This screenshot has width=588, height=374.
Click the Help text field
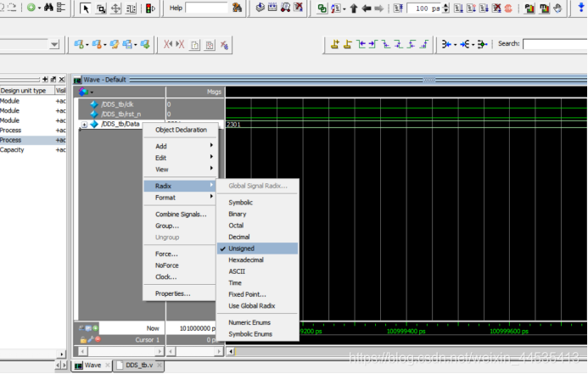click(x=206, y=8)
